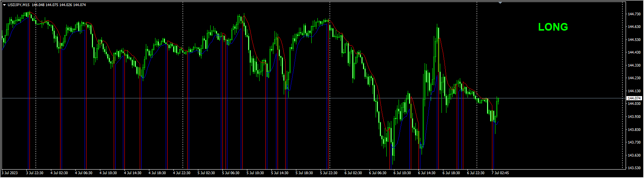Click the 5 Jul 06:30 time label
The width and height of the screenshot is (644, 178).
click(x=230, y=173)
